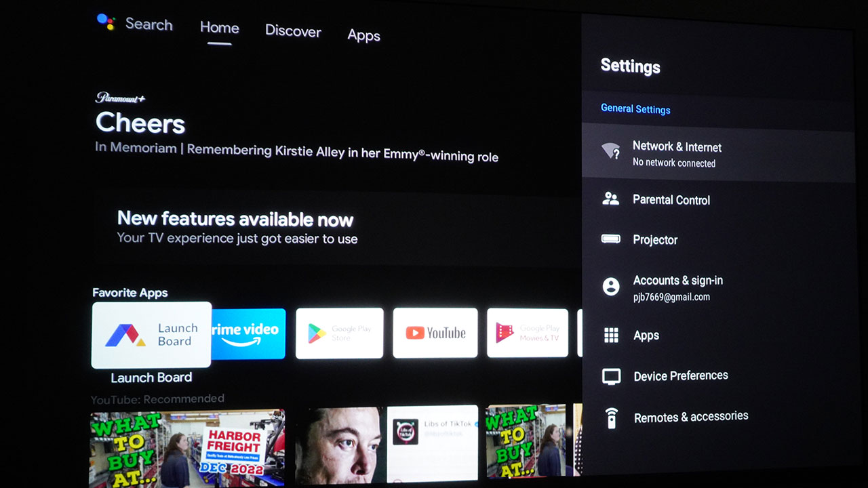Open the Google Play Store tile
The width and height of the screenshot is (868, 488).
click(339, 333)
